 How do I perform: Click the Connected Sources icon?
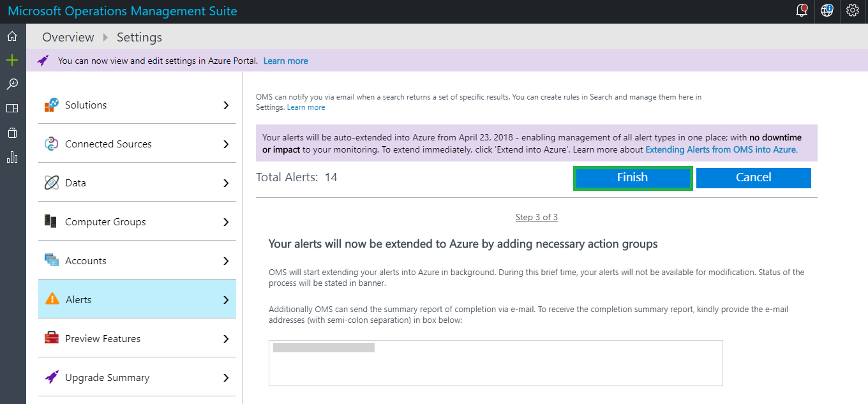click(x=52, y=144)
